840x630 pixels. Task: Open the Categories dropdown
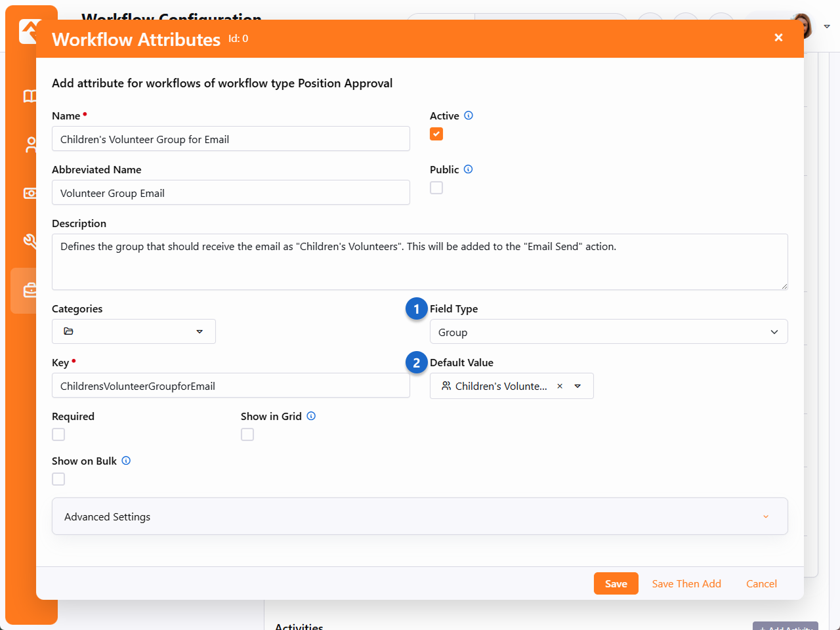[134, 331]
